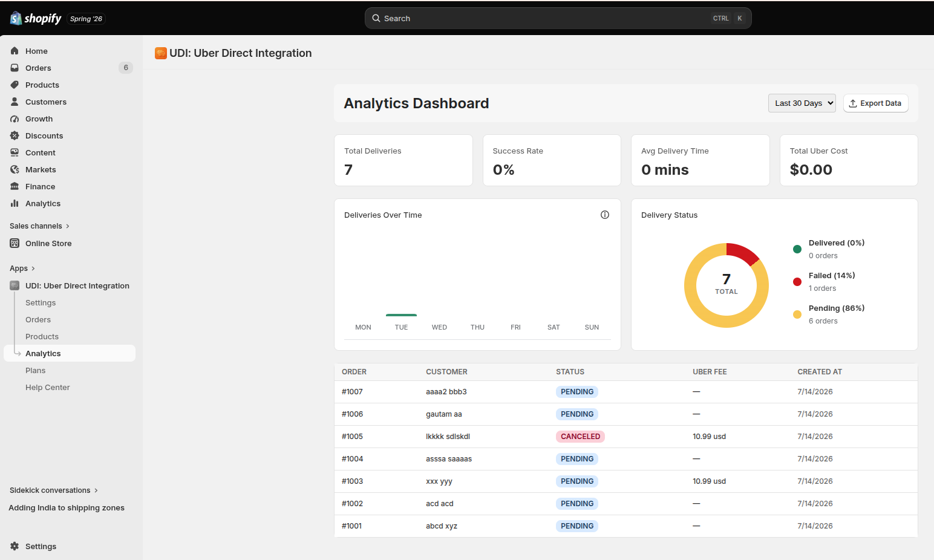Click the CREATED AT column header

coord(820,372)
